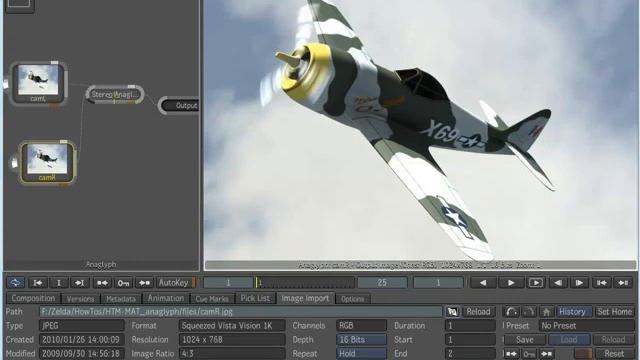The height and width of the screenshot is (360, 640).
Task: Open the Hold repeat mode dropdown
Action: [361, 353]
